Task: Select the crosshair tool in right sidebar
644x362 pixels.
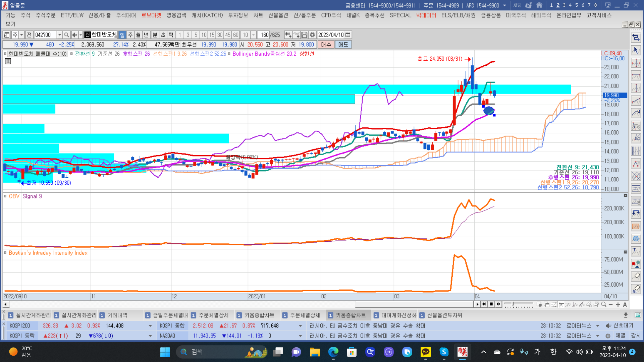Action: point(636,63)
